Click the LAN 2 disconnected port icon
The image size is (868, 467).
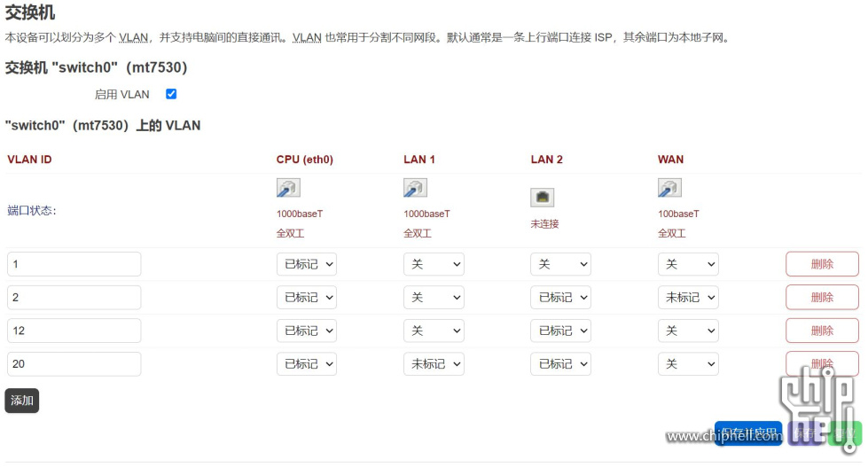click(543, 198)
